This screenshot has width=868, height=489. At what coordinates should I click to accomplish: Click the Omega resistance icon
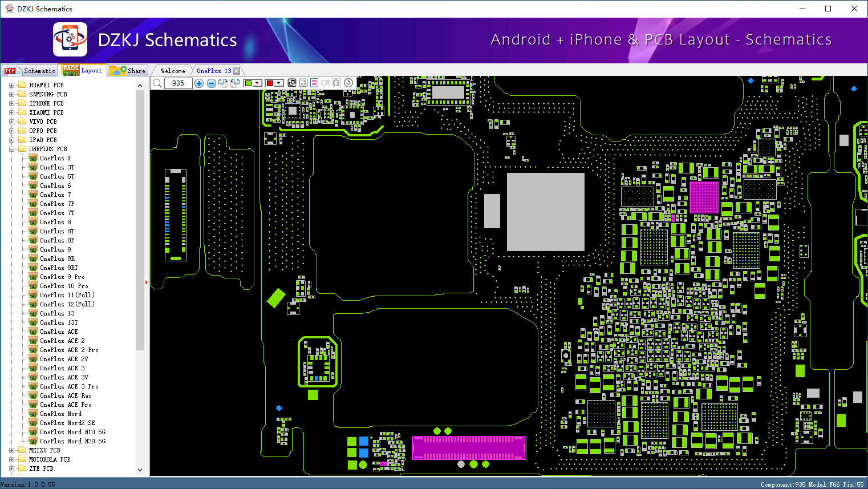[336, 83]
